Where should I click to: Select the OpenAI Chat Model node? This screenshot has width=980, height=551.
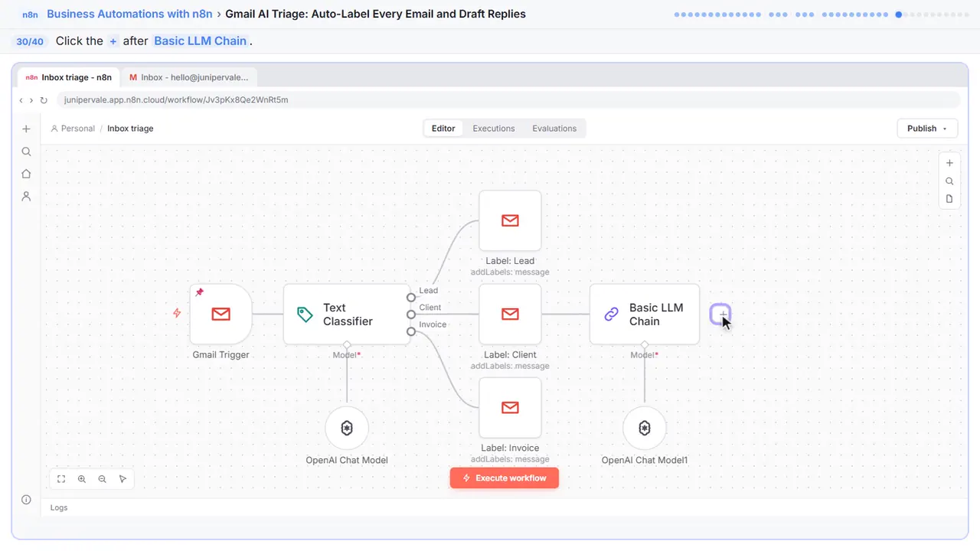347,428
